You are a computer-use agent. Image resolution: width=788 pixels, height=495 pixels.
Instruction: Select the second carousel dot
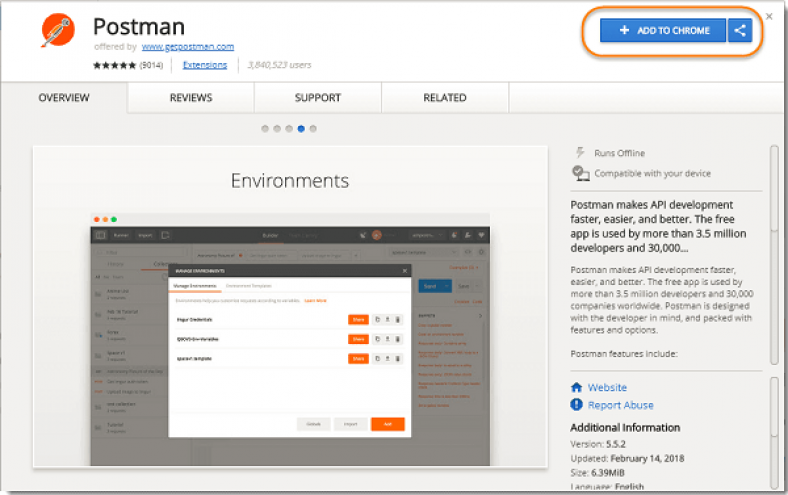click(277, 129)
